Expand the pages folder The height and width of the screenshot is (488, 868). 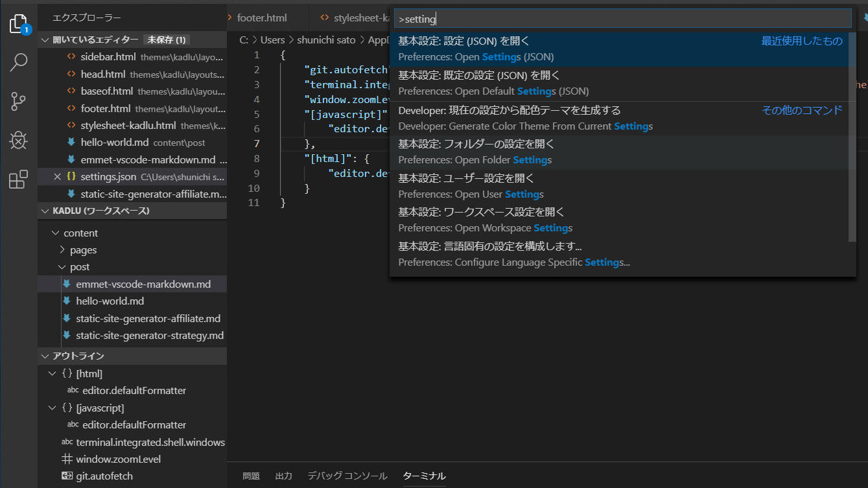pos(62,250)
